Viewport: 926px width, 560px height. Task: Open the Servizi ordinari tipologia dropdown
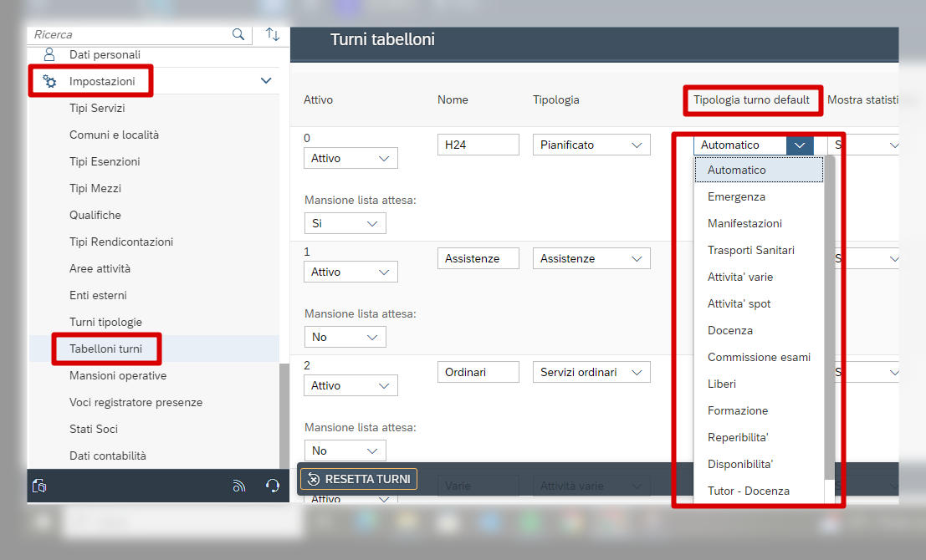click(x=591, y=372)
